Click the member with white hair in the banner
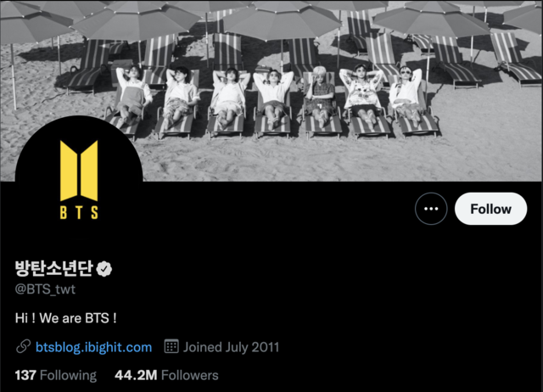The image size is (543, 392). 321,97
